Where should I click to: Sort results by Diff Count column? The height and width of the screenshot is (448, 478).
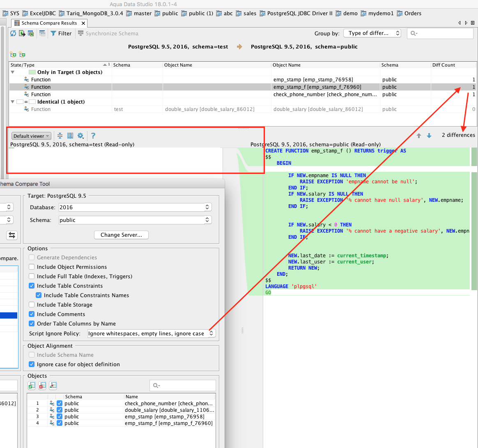[453, 65]
